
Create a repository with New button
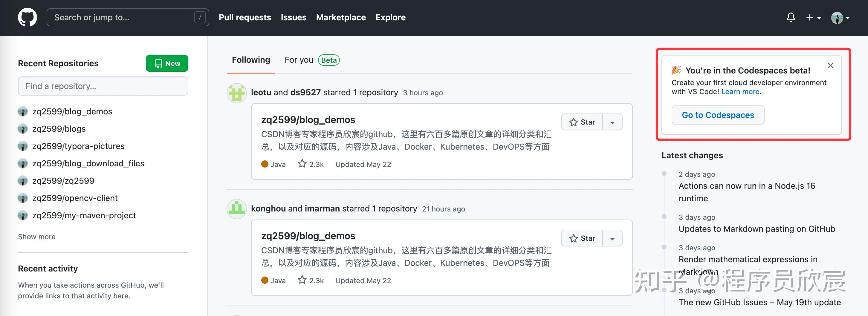tap(167, 63)
